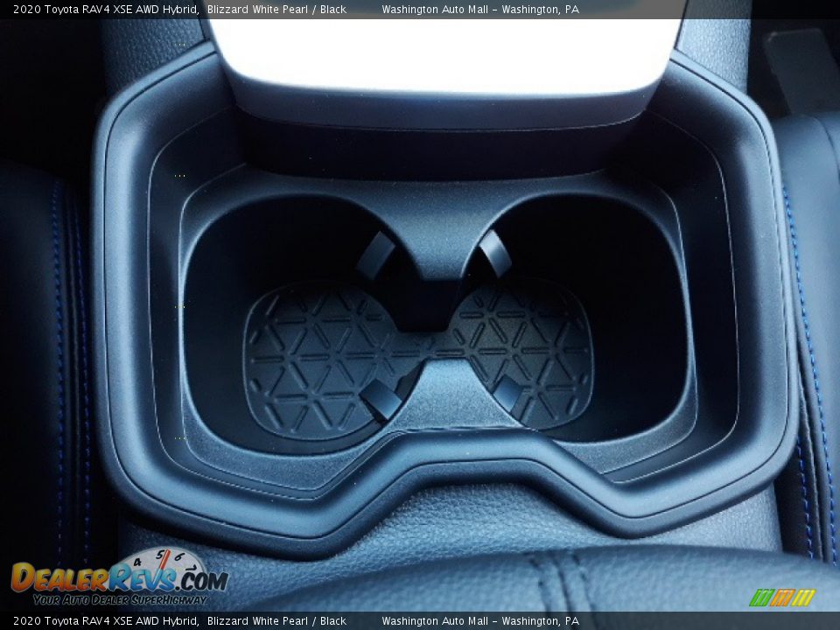Click 'Blizzard White Pearl / Black' in the bottom caption
The width and height of the screenshot is (840, 630).
click(276, 621)
